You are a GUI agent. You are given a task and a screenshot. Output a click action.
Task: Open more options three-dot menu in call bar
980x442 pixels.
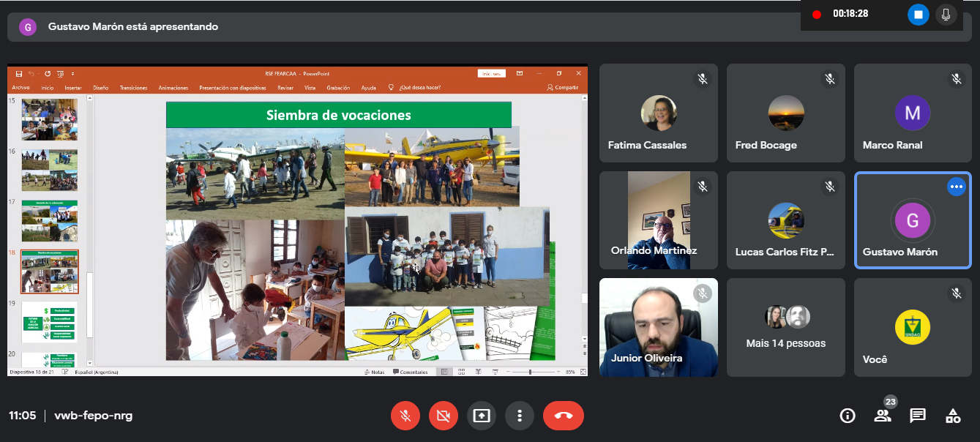click(x=520, y=416)
